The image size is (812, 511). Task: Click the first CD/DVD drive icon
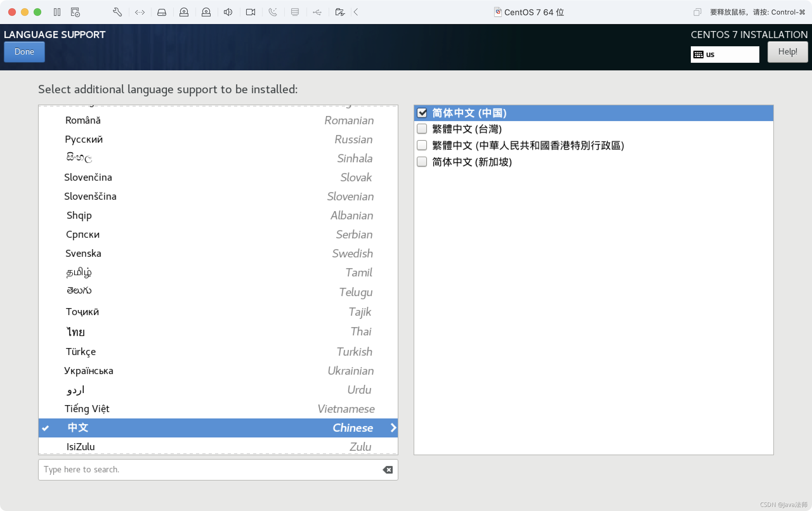tap(184, 12)
